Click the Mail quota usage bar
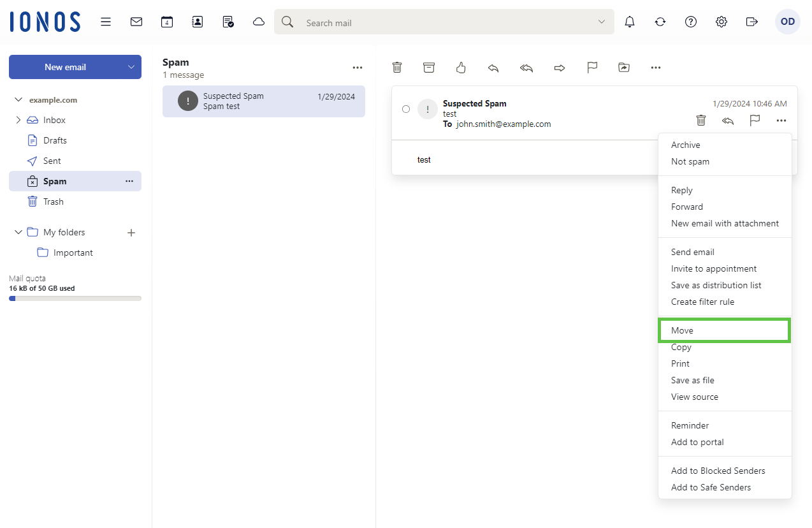 pyautogui.click(x=75, y=298)
